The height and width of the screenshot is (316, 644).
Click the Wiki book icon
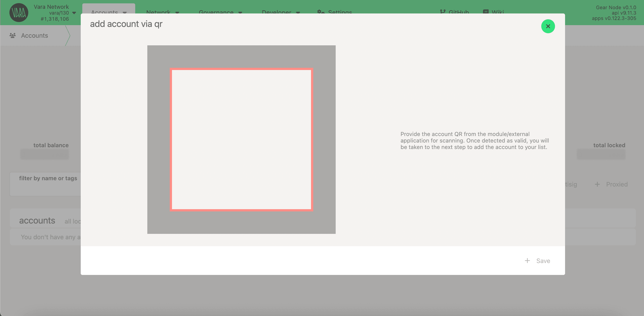(485, 12)
